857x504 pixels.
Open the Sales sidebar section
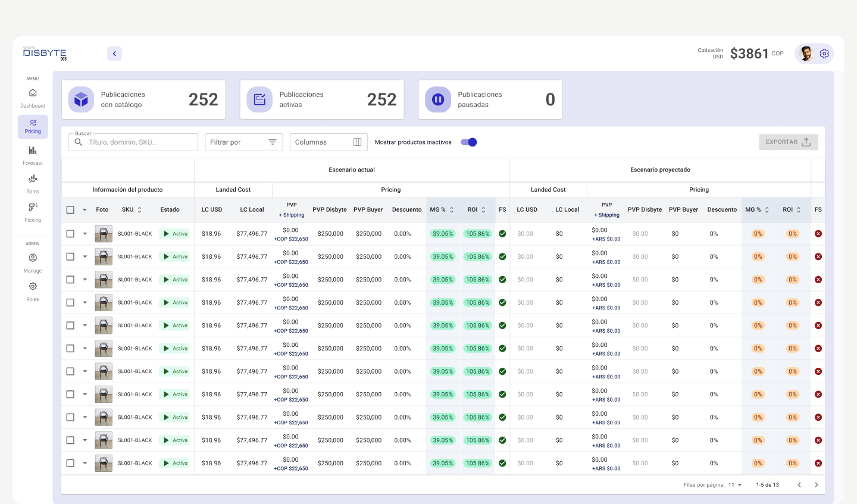pyautogui.click(x=33, y=184)
